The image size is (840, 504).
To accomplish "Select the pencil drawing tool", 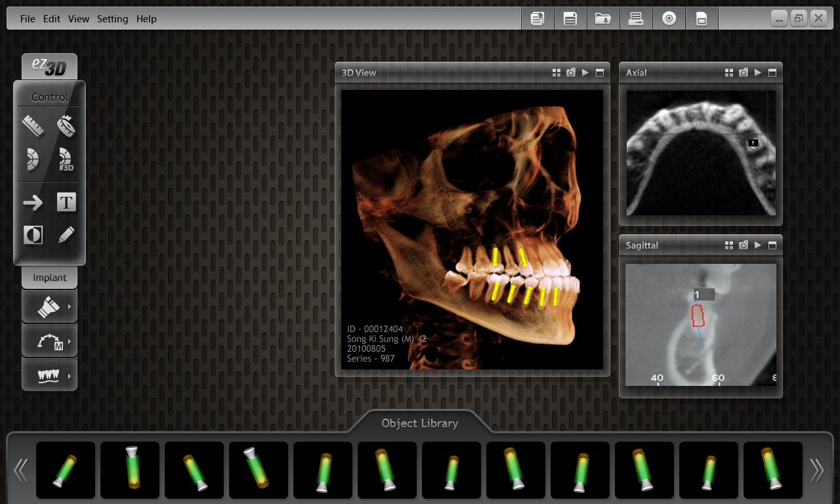I will point(66,235).
